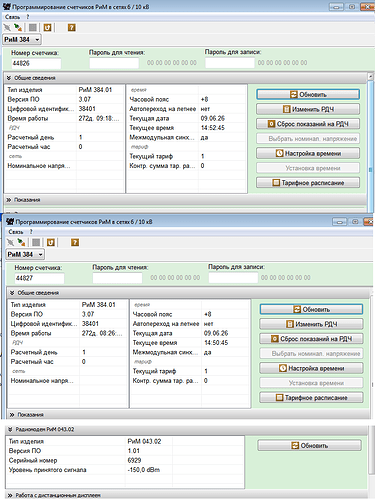The width and height of the screenshot is (375, 500).
Task: Click Настройка времени in the 44826 window
Action: tap(308, 153)
